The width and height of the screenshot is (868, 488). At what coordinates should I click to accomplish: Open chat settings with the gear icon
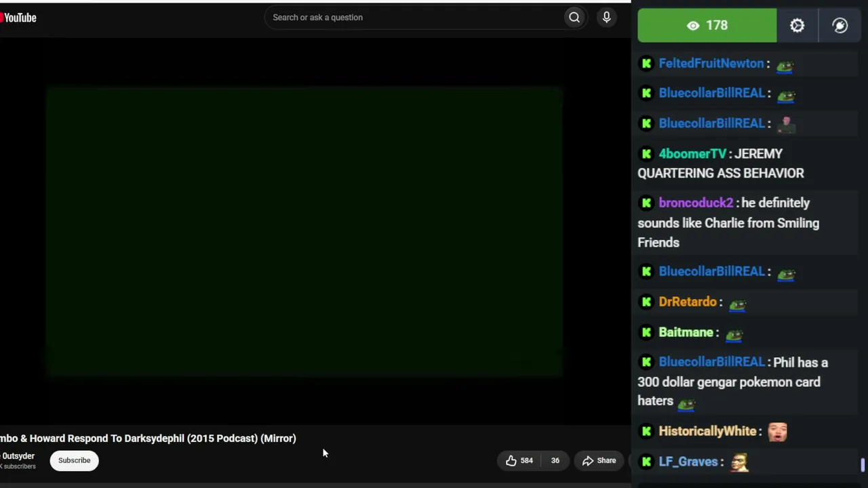[x=797, y=25]
